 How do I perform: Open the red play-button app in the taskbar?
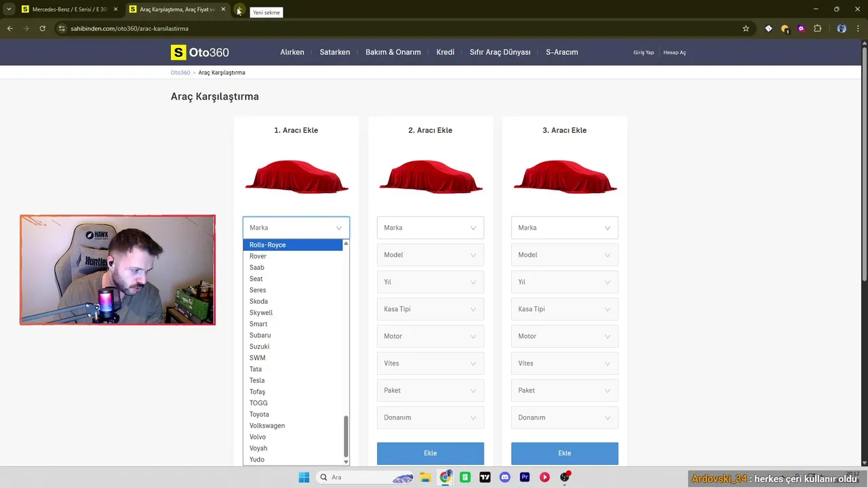click(545, 477)
